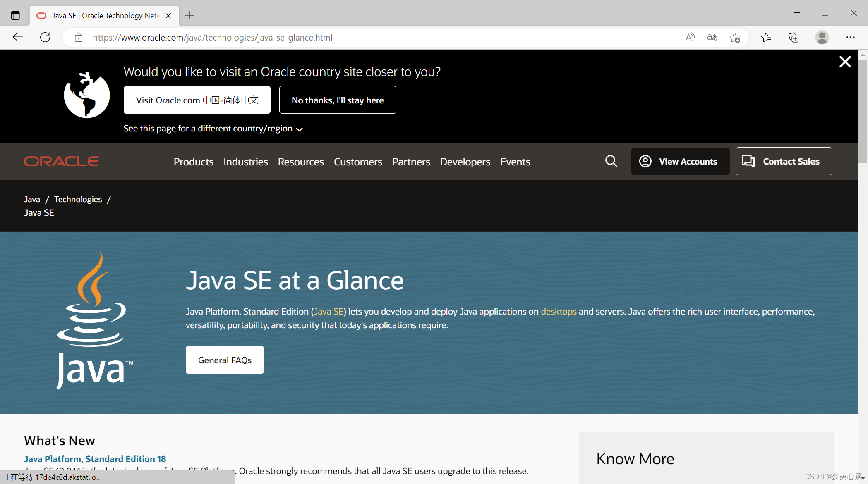Image resolution: width=868 pixels, height=484 pixels.
Task: Open the Settings and more ellipsis menu
Action: [850, 37]
